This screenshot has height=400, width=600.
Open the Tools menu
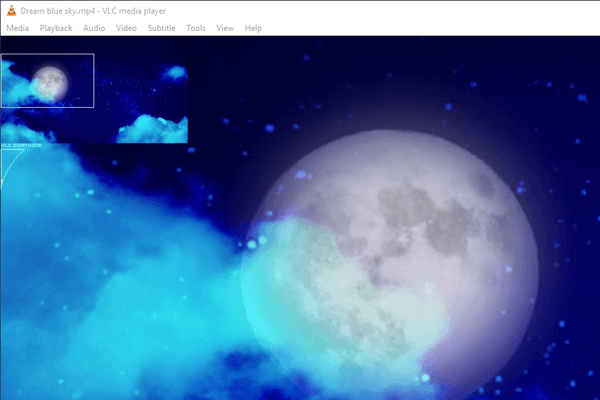tap(196, 28)
